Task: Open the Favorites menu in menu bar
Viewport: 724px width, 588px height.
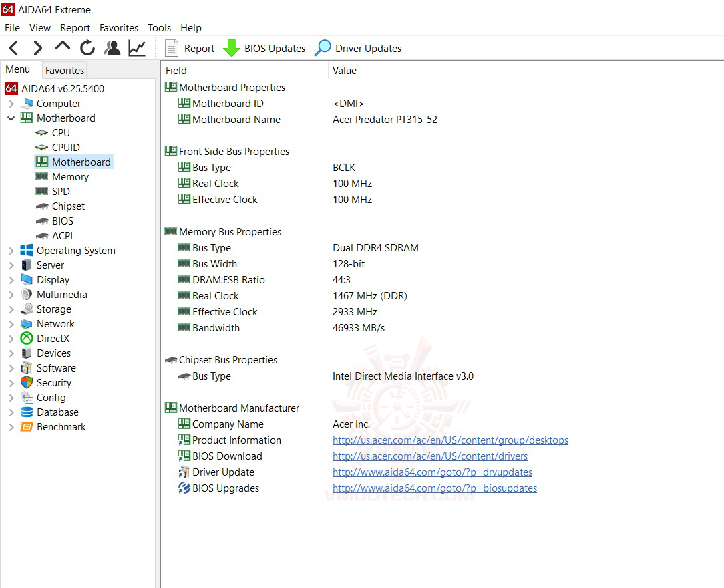Action: [119, 27]
